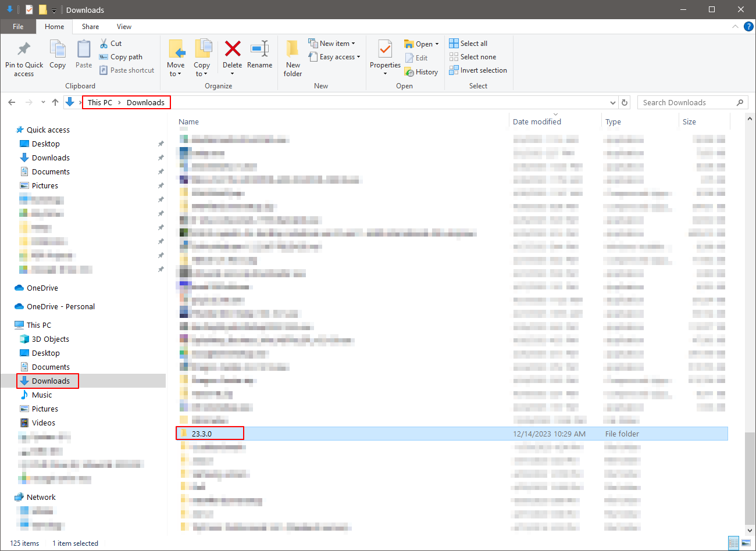
Task: Expand the Move to dropdown
Action: (175, 74)
